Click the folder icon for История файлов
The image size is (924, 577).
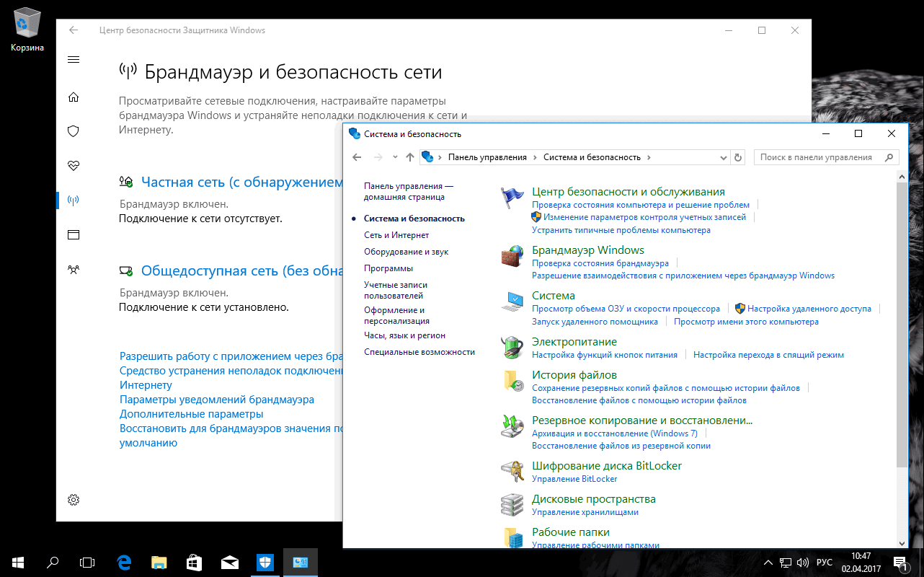tap(512, 381)
